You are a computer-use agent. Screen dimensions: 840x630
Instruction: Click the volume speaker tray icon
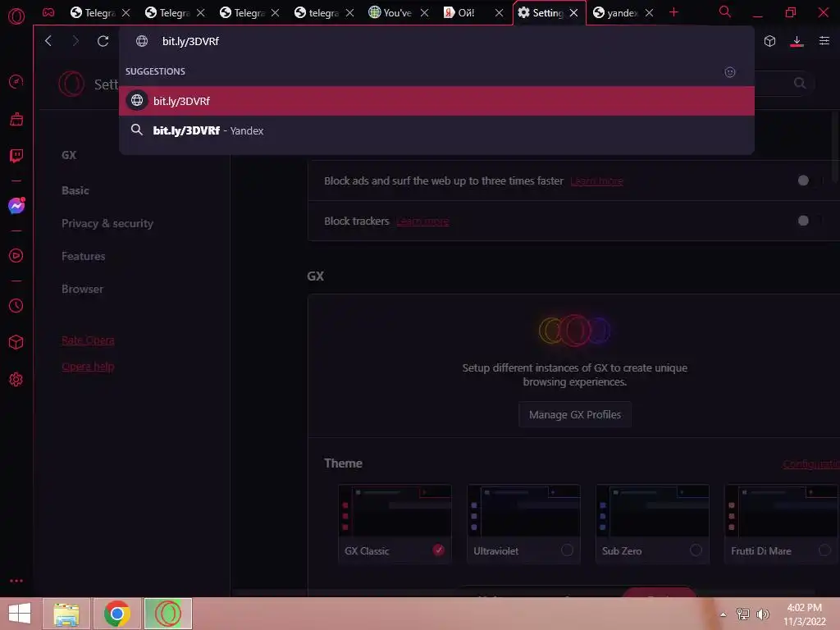tap(762, 614)
